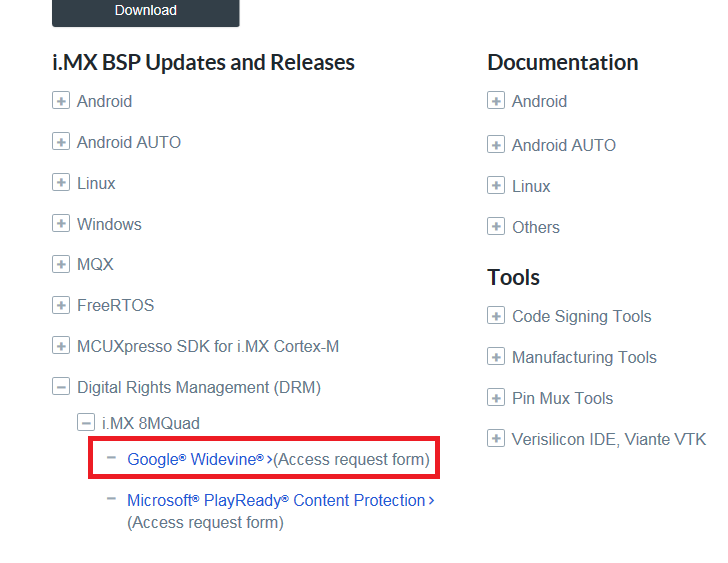Expand Verisilicon IDE, Viante VTK item
The image size is (728, 563).
click(496, 439)
